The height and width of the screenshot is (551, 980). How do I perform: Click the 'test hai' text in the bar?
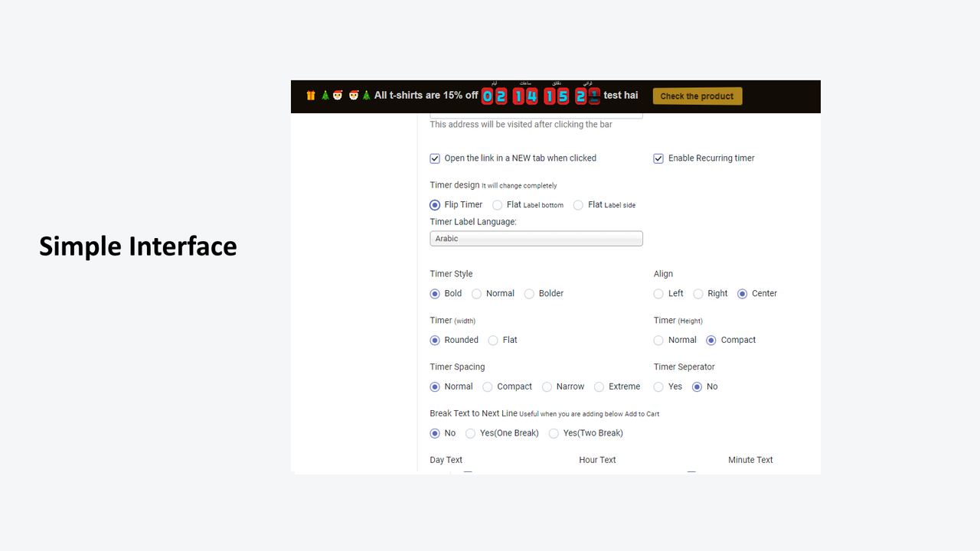pos(621,96)
